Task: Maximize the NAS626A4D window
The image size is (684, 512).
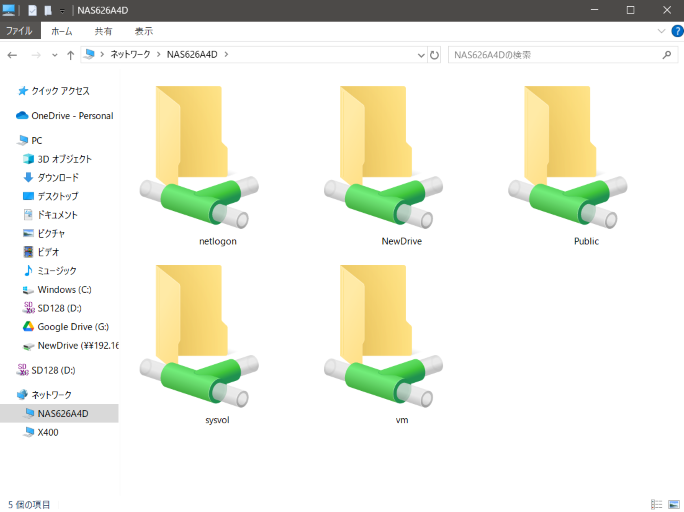Action: (x=630, y=10)
